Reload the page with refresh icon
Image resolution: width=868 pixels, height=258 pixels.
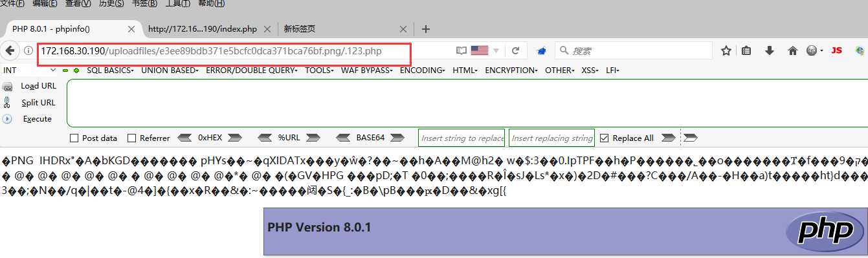(516, 50)
